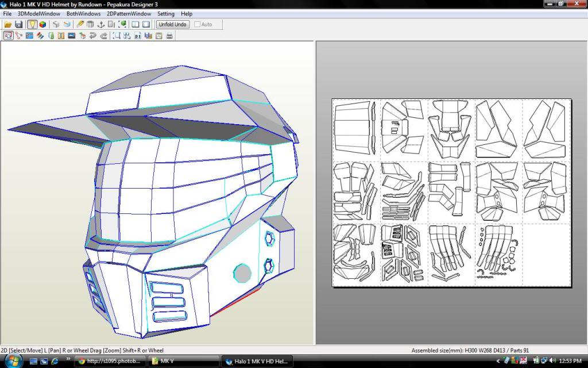
Task: Click the gray cylinder toolbar icon
Action: coord(90,24)
